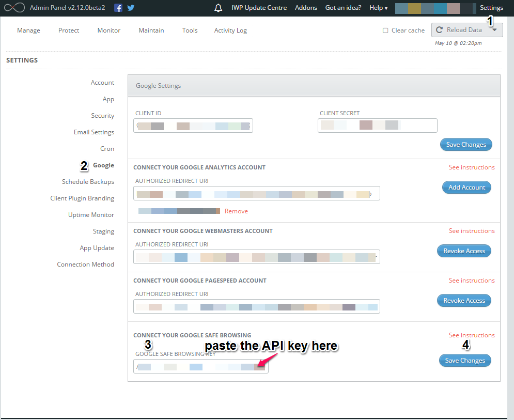Open the Manage menu
Viewport: 514px width, 420px height.
tap(28, 30)
